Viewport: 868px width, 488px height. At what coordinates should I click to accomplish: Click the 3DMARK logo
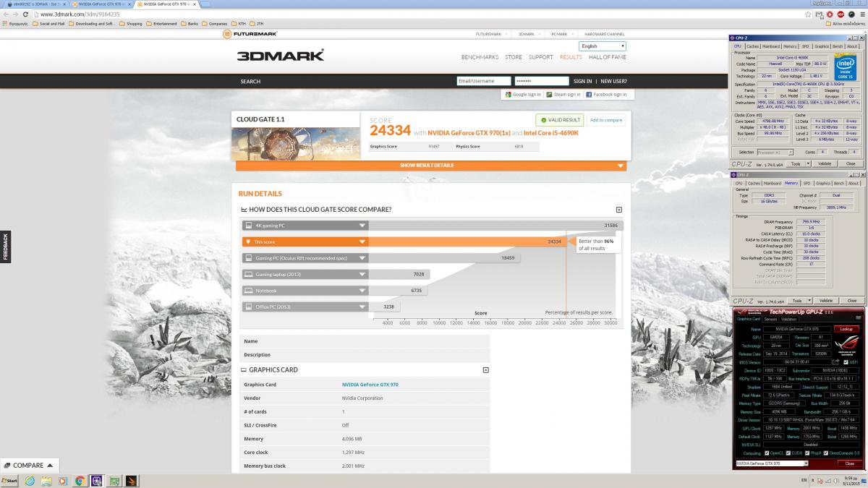click(x=280, y=55)
